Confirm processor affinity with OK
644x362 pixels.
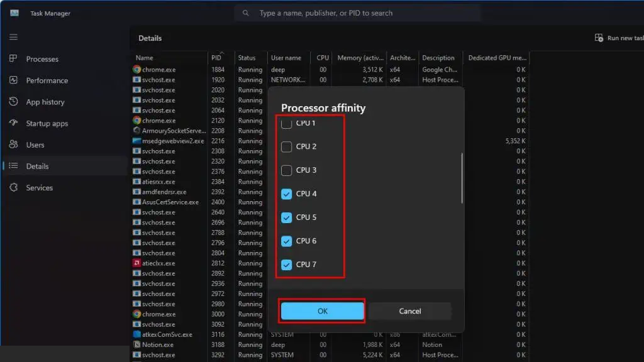click(x=323, y=311)
